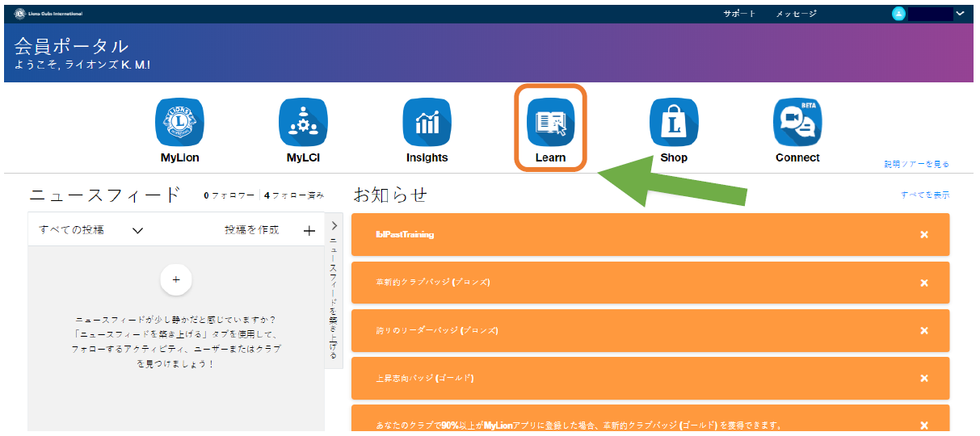The width and height of the screenshot is (980, 436).
Task: Click the round plus button in news feed
Action: click(176, 279)
